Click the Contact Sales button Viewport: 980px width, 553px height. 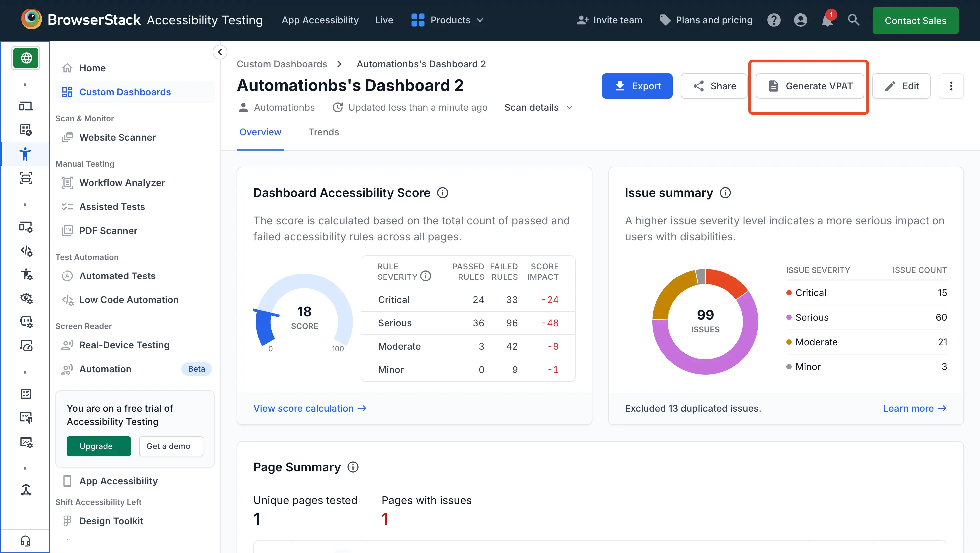pyautogui.click(x=915, y=21)
